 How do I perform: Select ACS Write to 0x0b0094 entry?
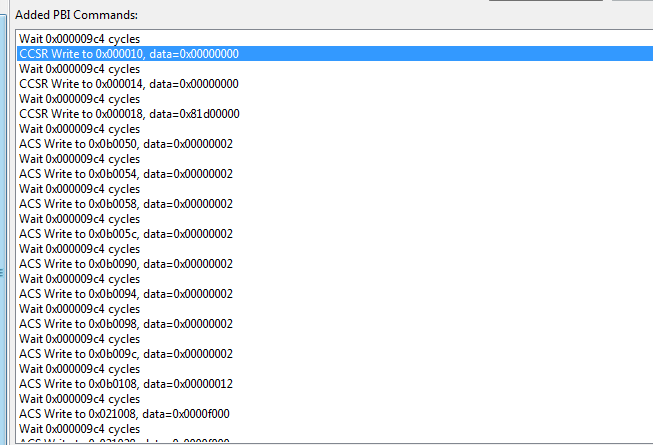click(x=335, y=293)
